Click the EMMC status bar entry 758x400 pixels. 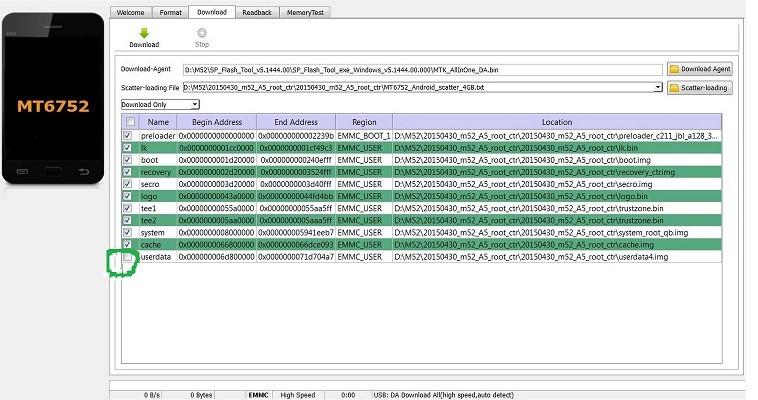point(259,395)
